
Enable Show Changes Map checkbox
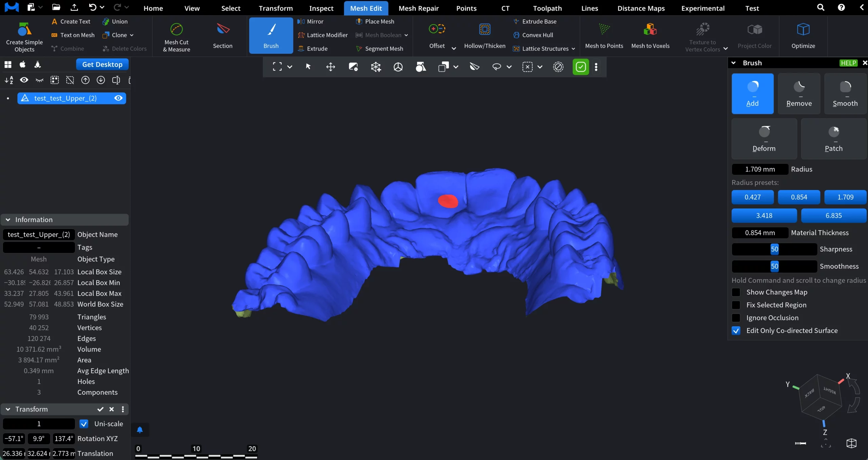point(736,292)
